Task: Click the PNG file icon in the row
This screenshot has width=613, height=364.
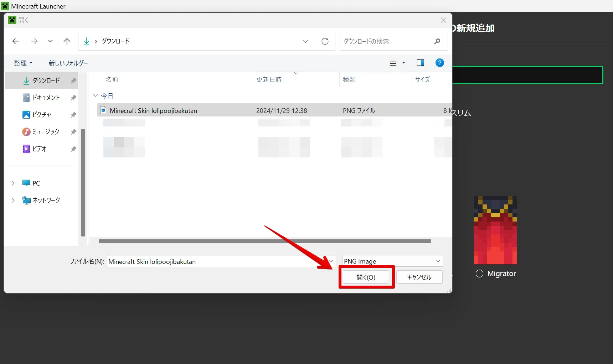Action: (103, 110)
